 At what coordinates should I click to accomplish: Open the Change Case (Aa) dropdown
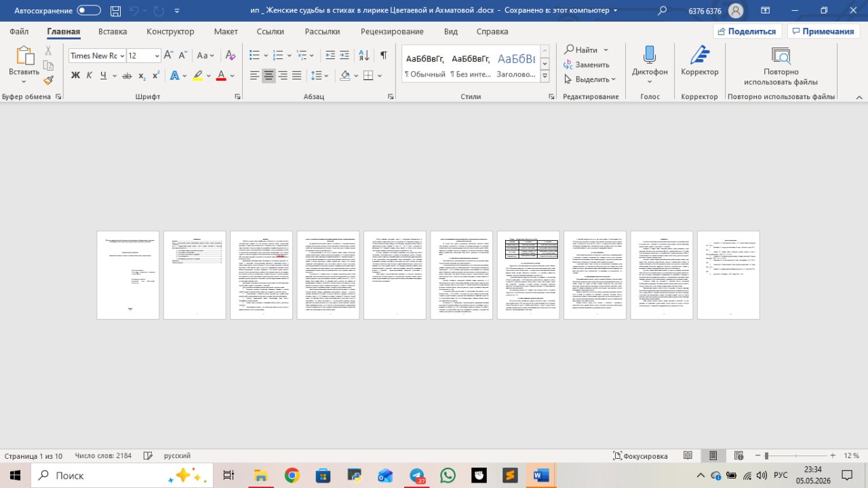[205, 56]
